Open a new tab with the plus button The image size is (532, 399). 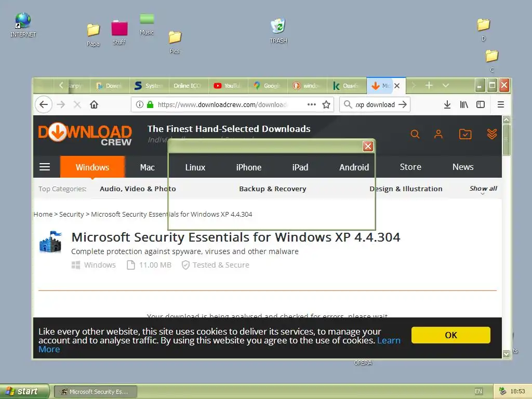pyautogui.click(x=429, y=85)
